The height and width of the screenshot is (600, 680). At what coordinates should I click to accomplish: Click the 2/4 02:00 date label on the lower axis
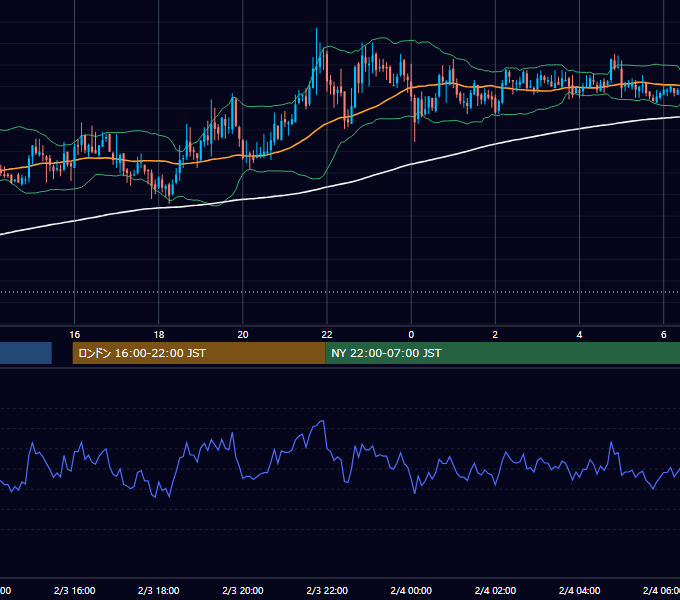tap(495, 590)
